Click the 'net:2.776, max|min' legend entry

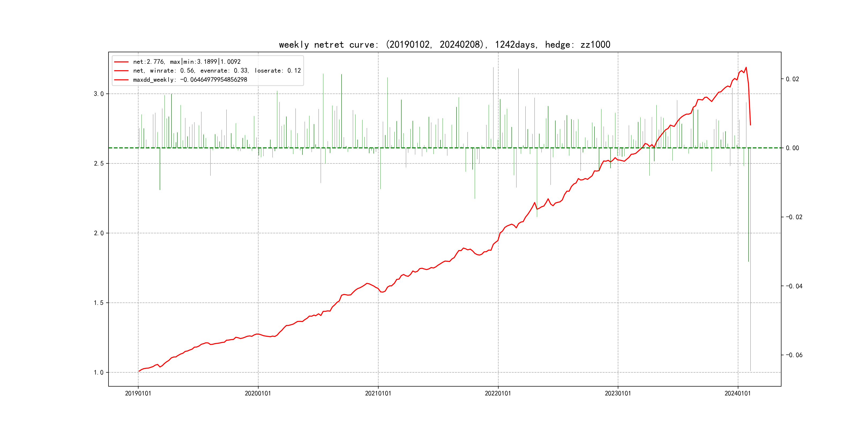tap(187, 62)
